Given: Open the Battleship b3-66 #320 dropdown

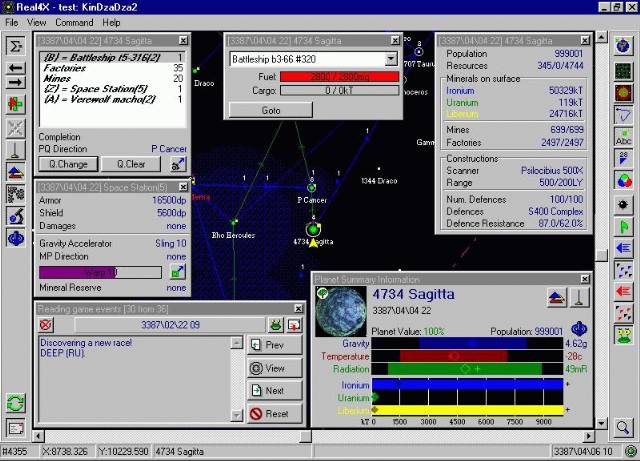Looking at the screenshot, I should 391,59.
